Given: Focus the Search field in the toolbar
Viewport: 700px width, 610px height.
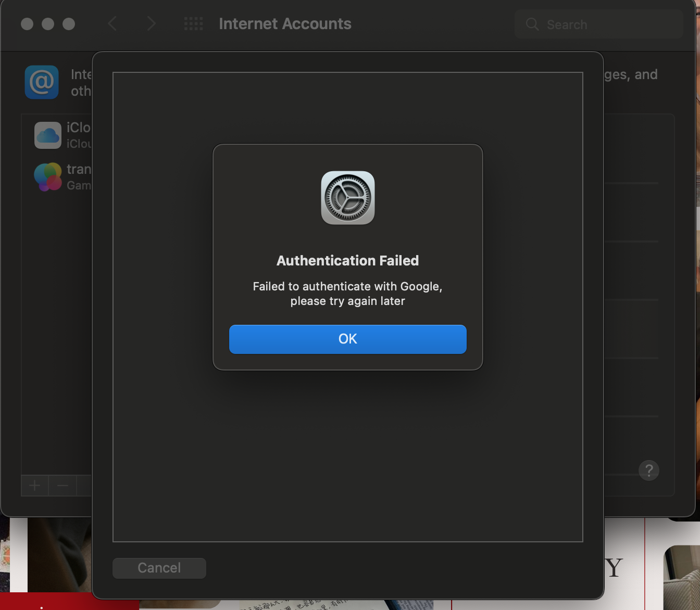Looking at the screenshot, I should pyautogui.click(x=599, y=24).
